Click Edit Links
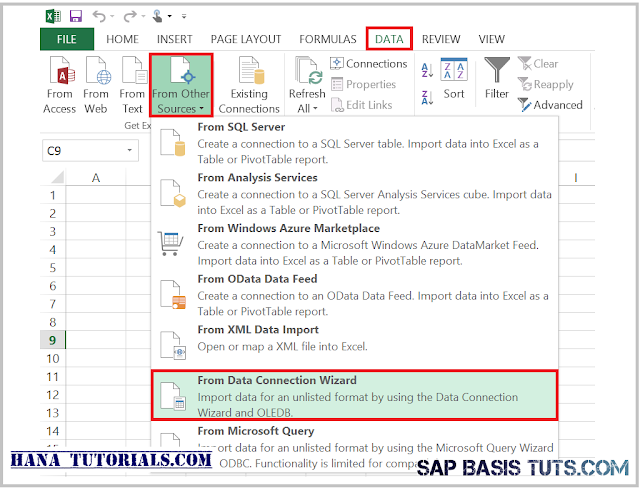Screen dimensions: 640x488 362,105
